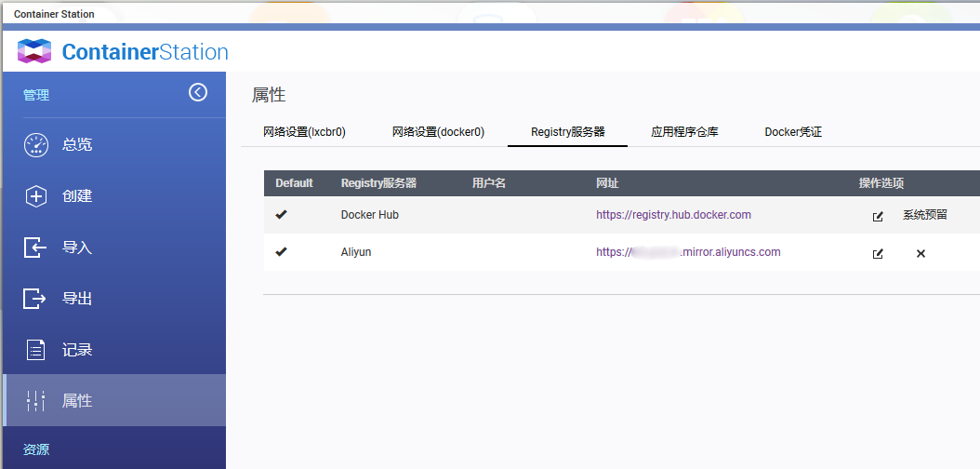Click the 导出 export arrow icon

(35, 299)
